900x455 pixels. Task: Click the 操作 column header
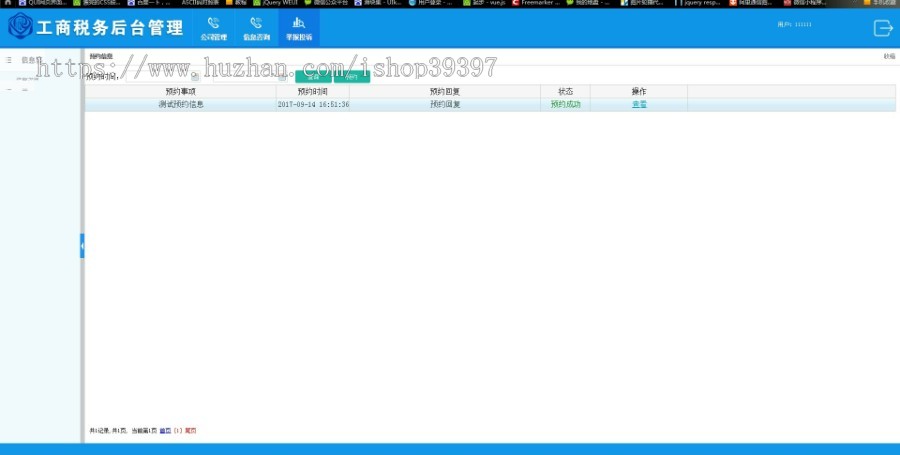click(x=639, y=91)
